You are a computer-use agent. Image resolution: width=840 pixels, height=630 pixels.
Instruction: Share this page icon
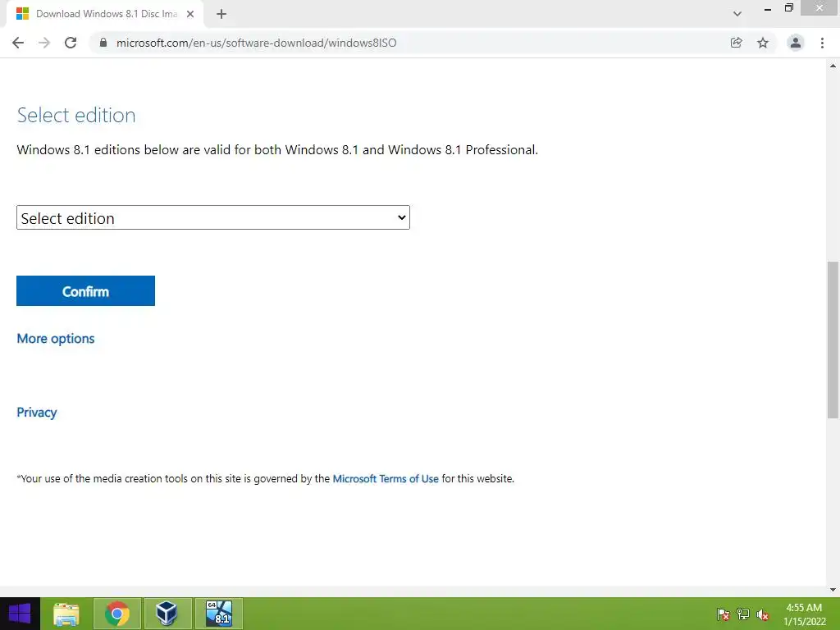[x=736, y=43]
